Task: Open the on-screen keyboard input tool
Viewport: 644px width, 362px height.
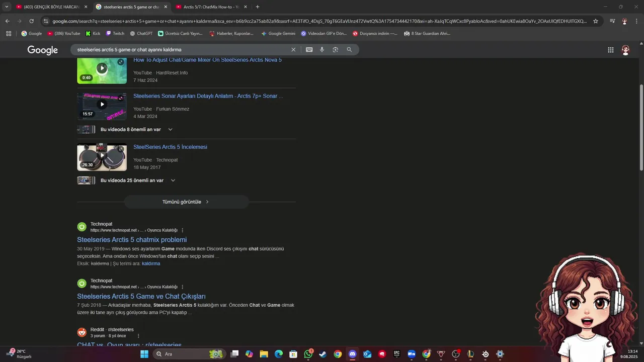Action: coord(309,50)
